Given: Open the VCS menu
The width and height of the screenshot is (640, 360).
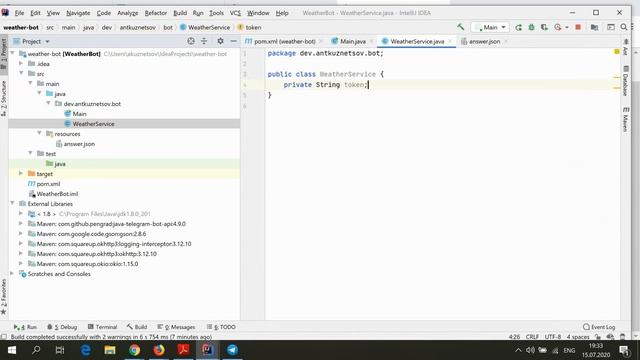Looking at the screenshot, I should coord(235,13).
